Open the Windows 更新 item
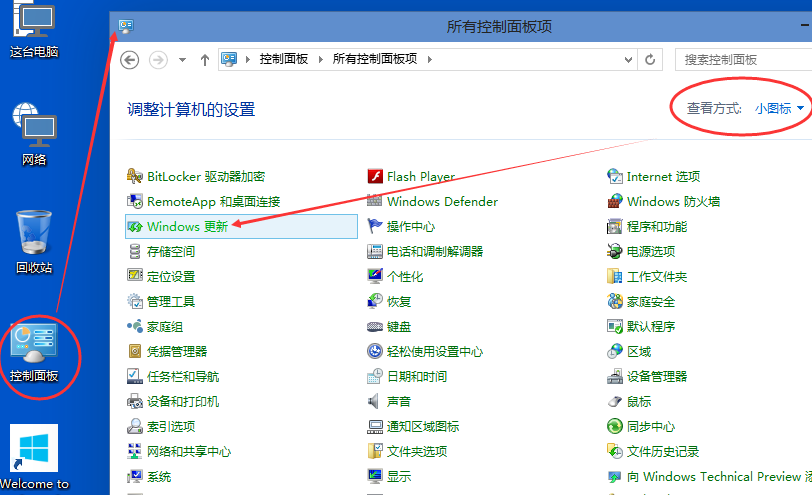 pyautogui.click(x=187, y=227)
